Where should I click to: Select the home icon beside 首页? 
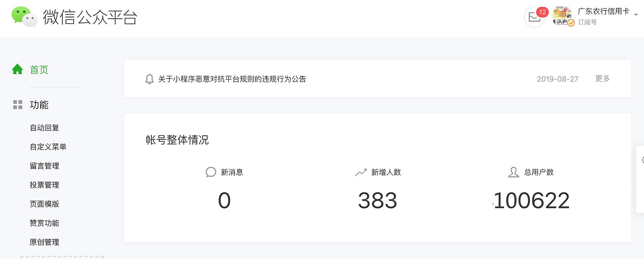[x=17, y=69]
